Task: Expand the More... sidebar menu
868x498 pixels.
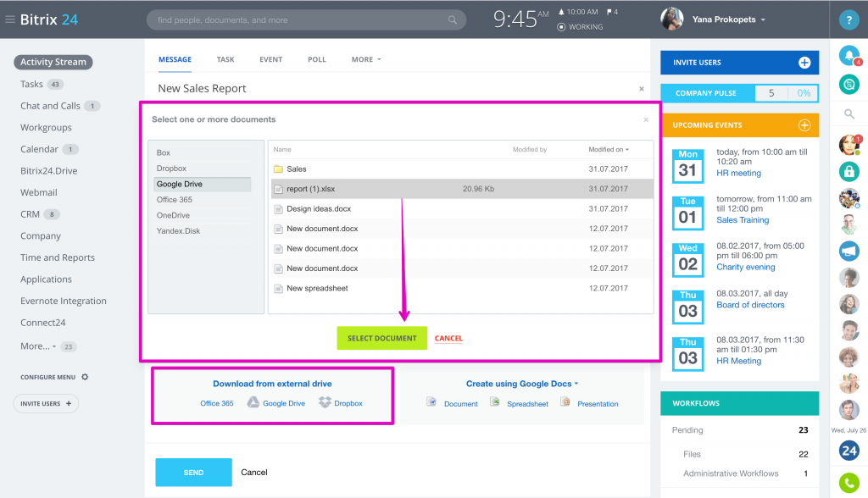Action: [x=38, y=346]
